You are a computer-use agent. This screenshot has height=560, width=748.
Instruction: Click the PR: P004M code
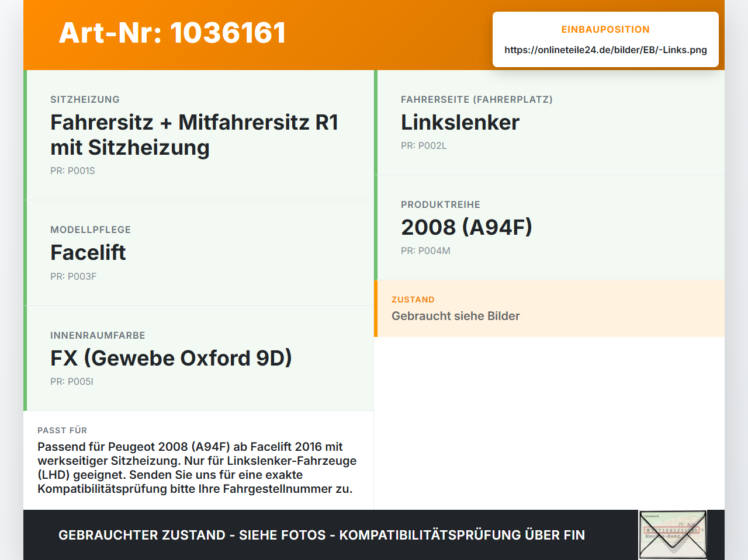tap(425, 251)
